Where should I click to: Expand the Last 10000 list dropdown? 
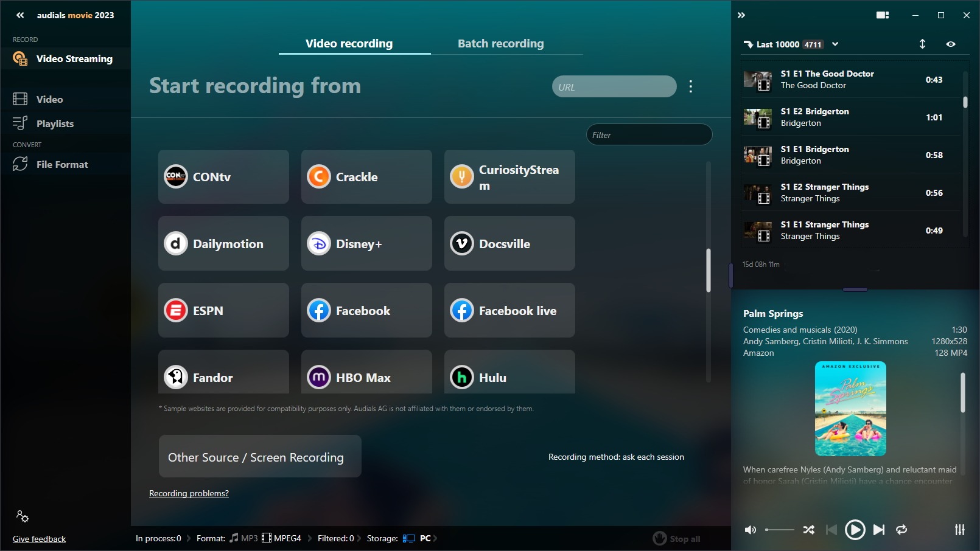pyautogui.click(x=835, y=44)
